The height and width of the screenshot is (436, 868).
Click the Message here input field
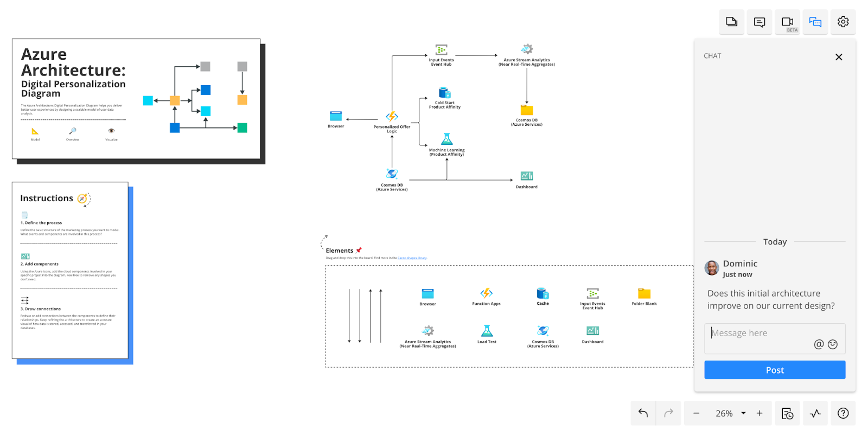point(775,338)
